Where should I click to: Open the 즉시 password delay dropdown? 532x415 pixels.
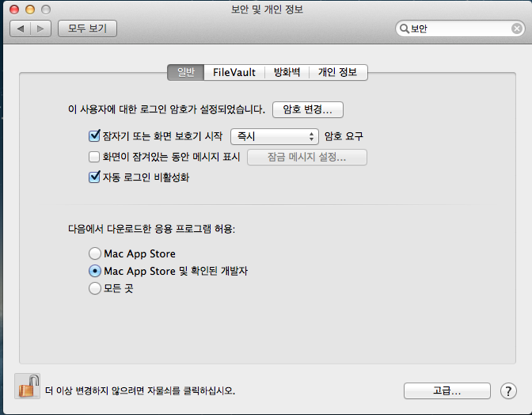pos(275,136)
